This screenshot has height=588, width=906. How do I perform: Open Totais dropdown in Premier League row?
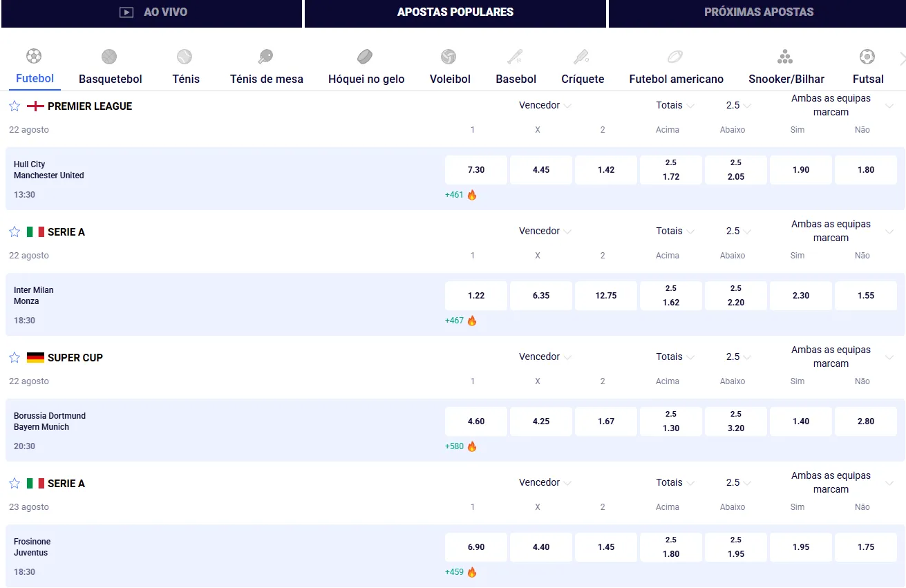tap(675, 105)
